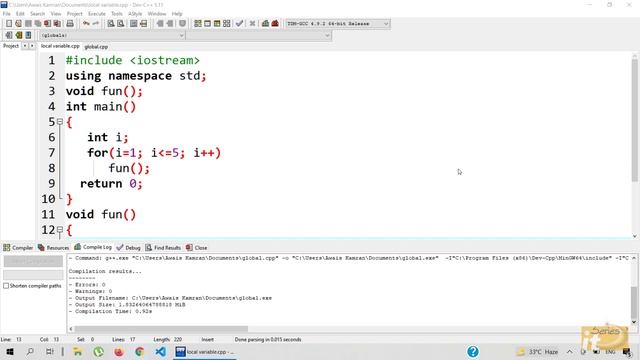This screenshot has height=360, width=640.
Task: Open the Resources tab in bottom panel
Action: click(x=53, y=248)
